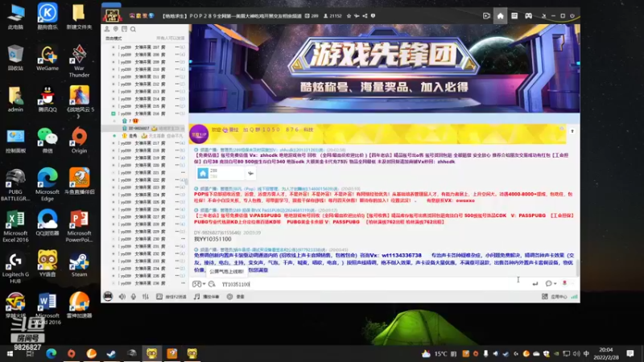The image size is (644, 362).
Task: Click the headset avatar in the bottom bar
Action: click(x=108, y=296)
